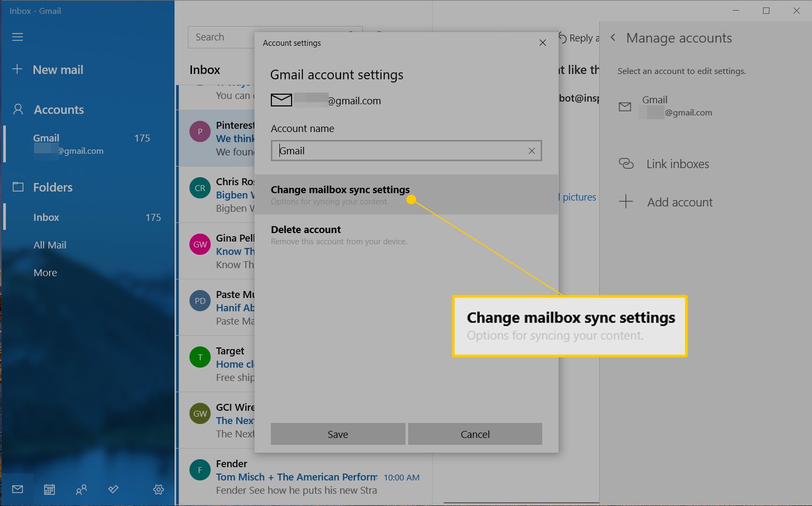Screen dimensions: 812x506
Task: Click the Inbox heading above message list
Action: tap(205, 70)
